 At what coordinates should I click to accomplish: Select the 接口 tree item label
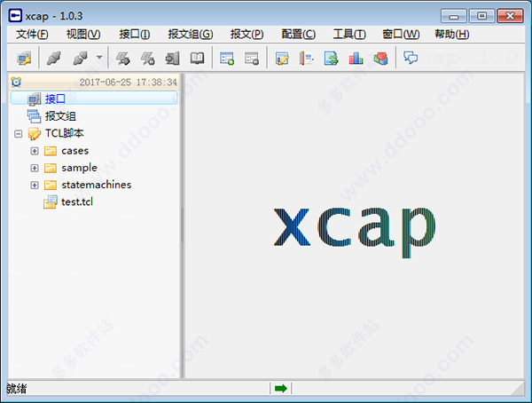pos(55,99)
